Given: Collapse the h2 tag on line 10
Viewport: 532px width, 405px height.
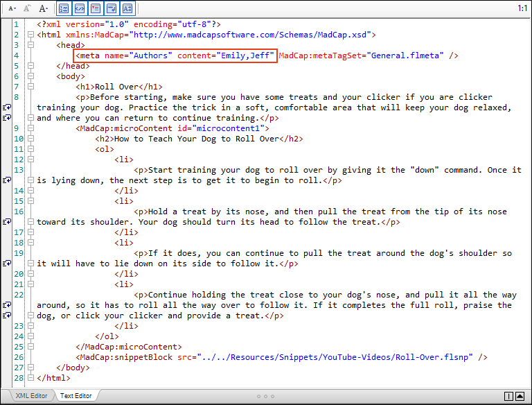Looking at the screenshot, I should (x=31, y=139).
